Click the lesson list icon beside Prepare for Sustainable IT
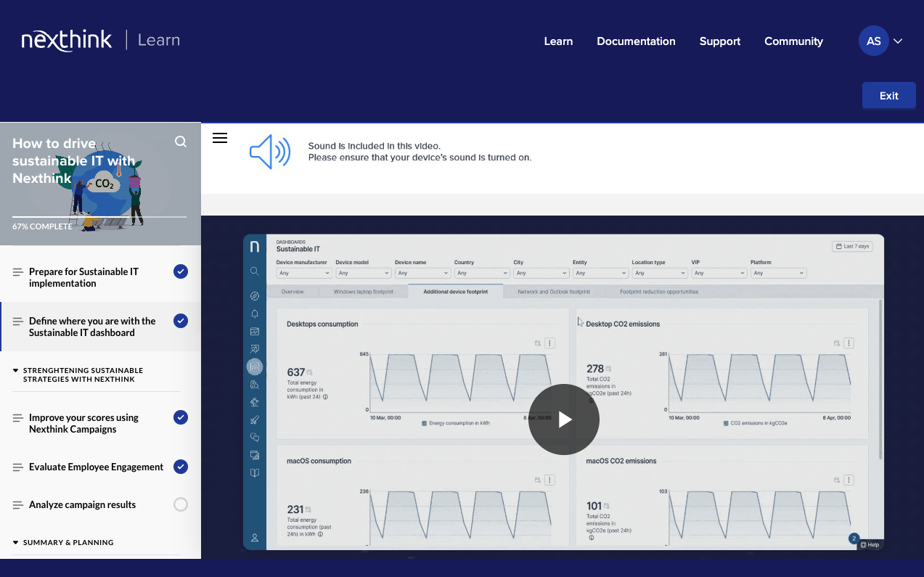924x577 pixels. tap(18, 272)
